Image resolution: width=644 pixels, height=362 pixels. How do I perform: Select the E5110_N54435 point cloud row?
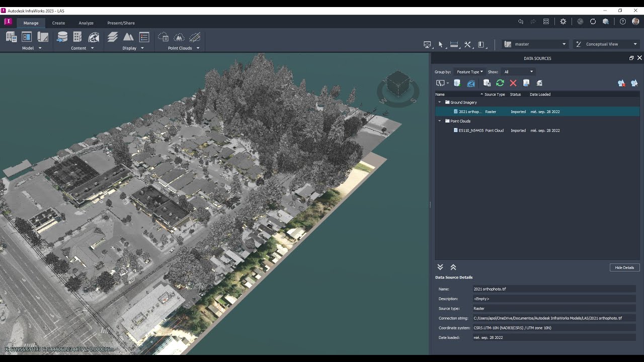537,131
